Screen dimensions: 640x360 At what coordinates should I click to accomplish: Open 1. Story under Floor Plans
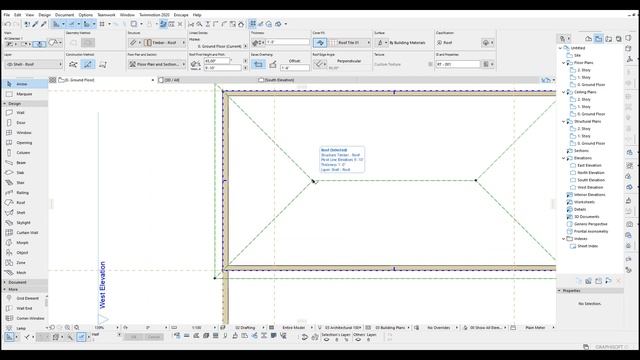point(584,78)
